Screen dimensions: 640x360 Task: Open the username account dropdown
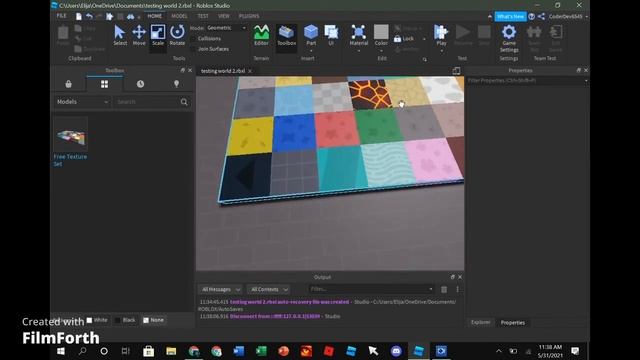click(x=568, y=16)
